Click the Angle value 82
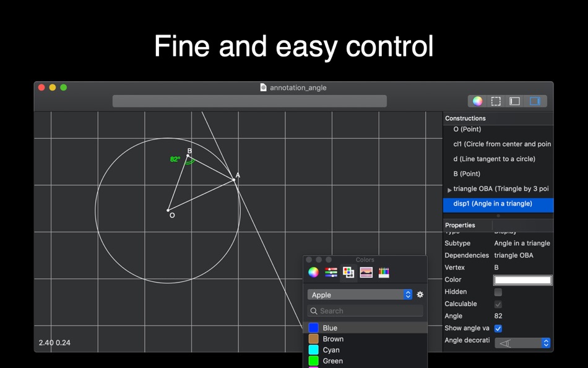Screen dimensions: 588x368 [498, 316]
